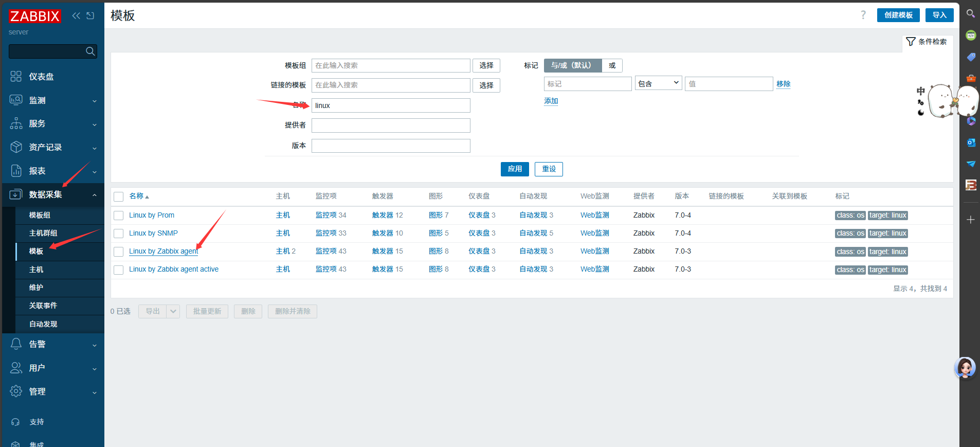Check Linux by Zabbix agent active checkbox
The image size is (980, 447).
pos(119,270)
